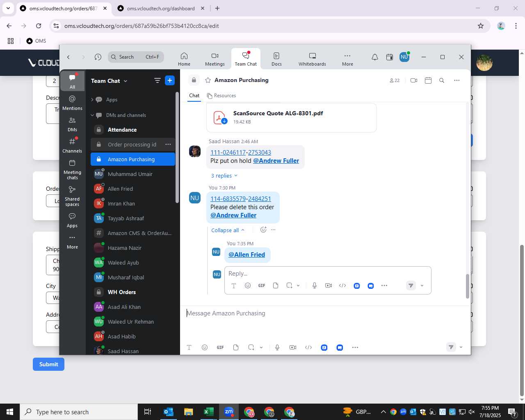
Task: Open Home tab in Zoom
Action: (184, 59)
